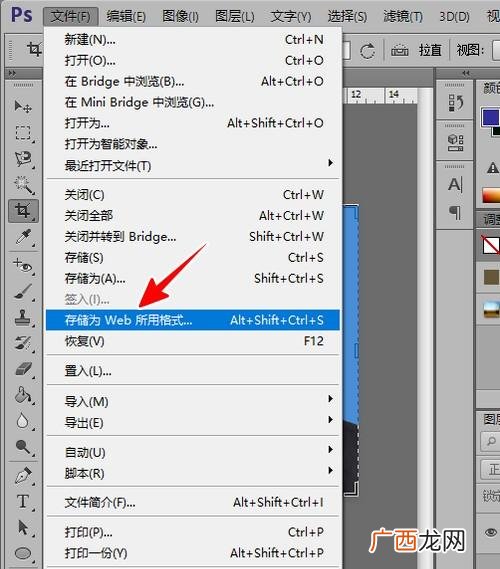The height and width of the screenshot is (569, 500).
Task: Select the Polygonal Lasso tool
Action: [23, 159]
